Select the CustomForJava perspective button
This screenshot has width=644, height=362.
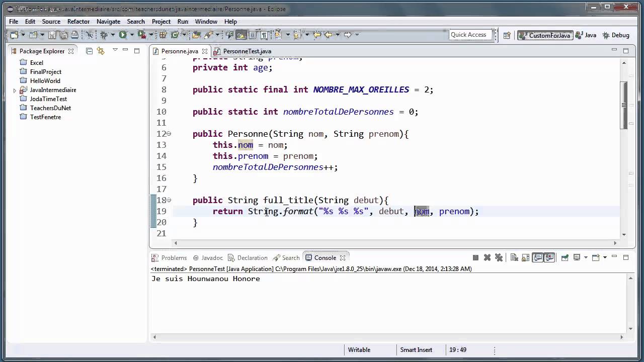[x=544, y=35]
